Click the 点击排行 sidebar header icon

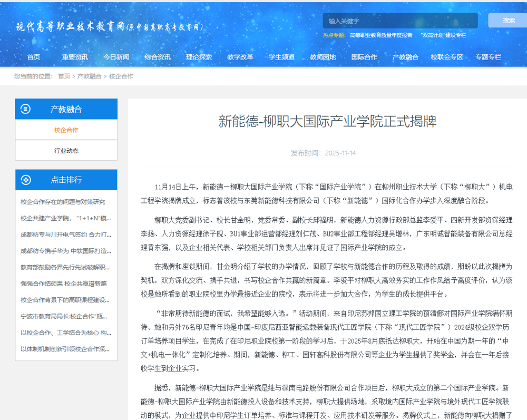click(x=25, y=180)
